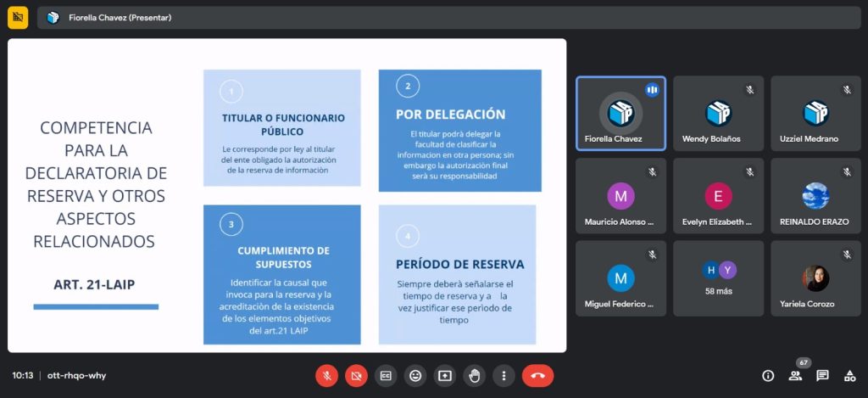Turn on the camera button
This screenshot has height=398, width=868.
(x=356, y=375)
